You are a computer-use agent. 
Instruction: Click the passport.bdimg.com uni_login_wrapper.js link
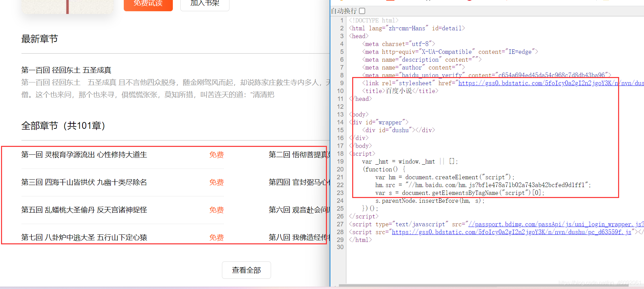click(x=556, y=224)
